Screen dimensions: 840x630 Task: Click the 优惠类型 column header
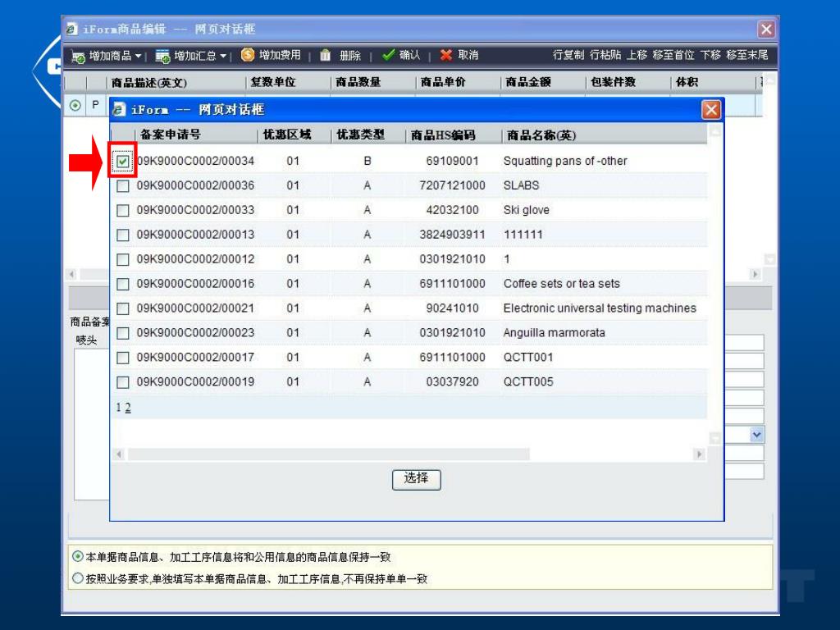[361, 135]
